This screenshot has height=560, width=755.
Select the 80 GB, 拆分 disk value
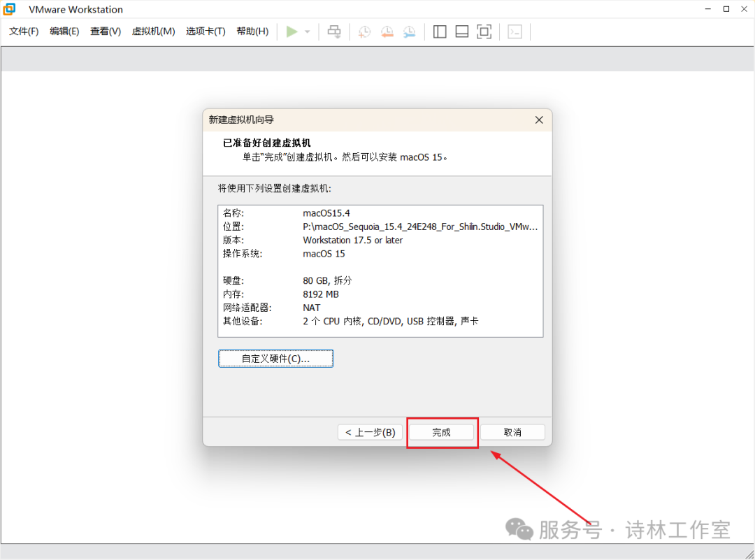pyautogui.click(x=327, y=280)
